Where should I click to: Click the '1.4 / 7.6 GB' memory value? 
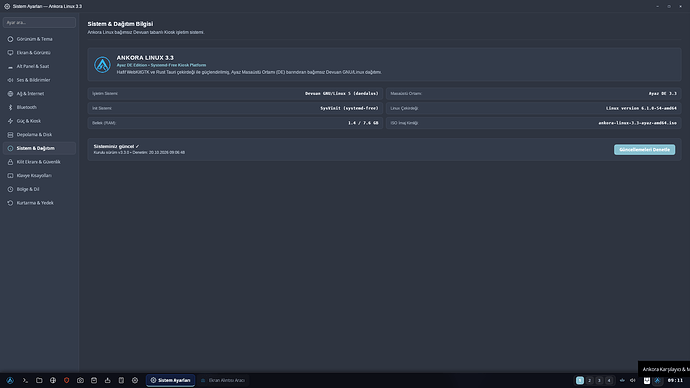363,123
